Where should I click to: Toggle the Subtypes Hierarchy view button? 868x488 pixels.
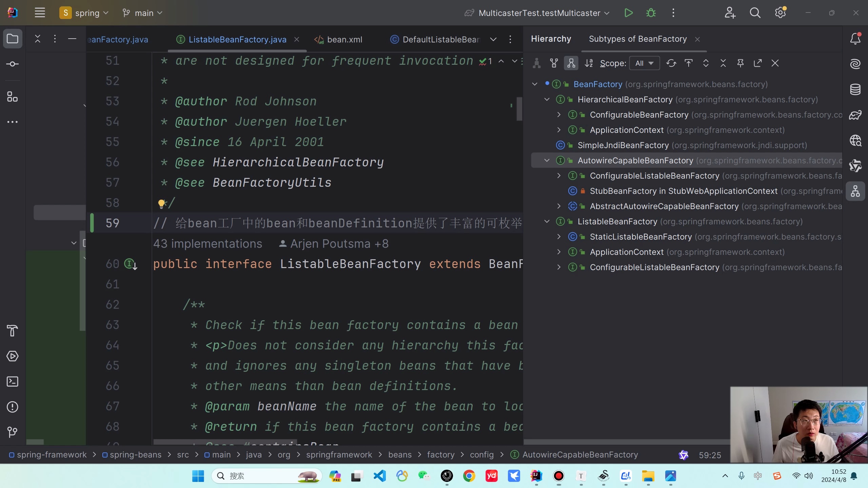[x=571, y=63]
